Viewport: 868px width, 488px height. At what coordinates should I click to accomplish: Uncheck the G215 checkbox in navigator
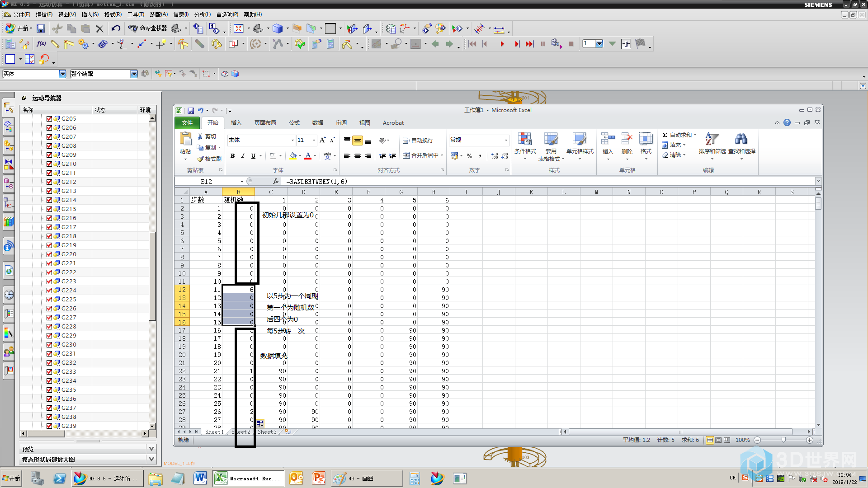click(49, 209)
